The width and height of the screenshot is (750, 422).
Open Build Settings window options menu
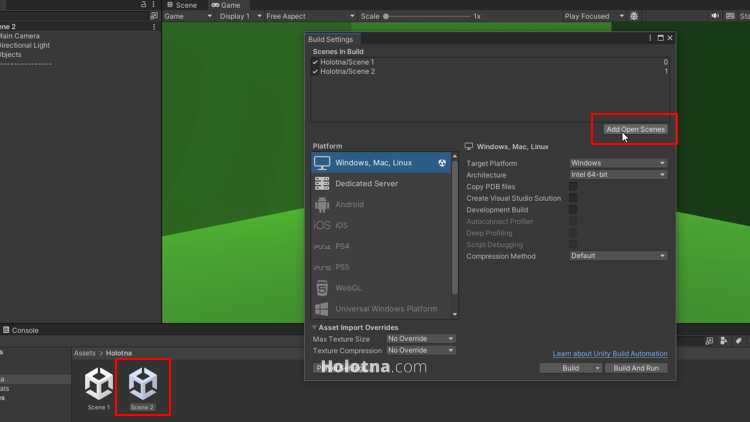(650, 38)
